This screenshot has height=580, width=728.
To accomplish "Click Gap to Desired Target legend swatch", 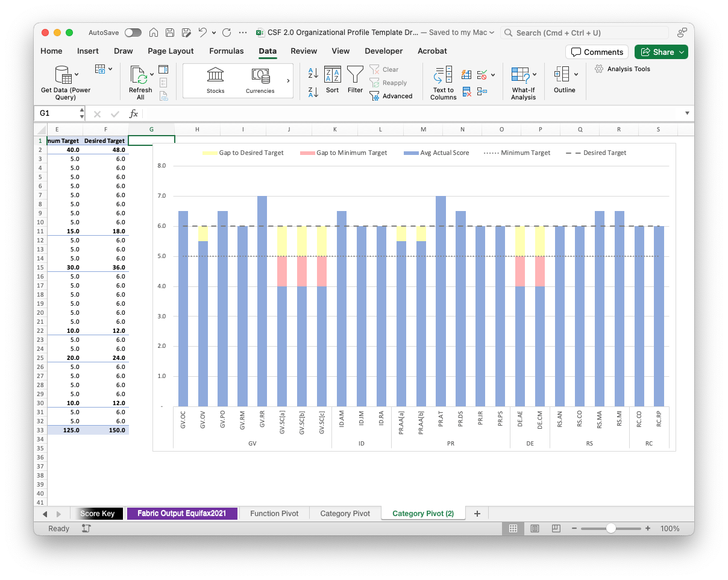I will 210,153.
